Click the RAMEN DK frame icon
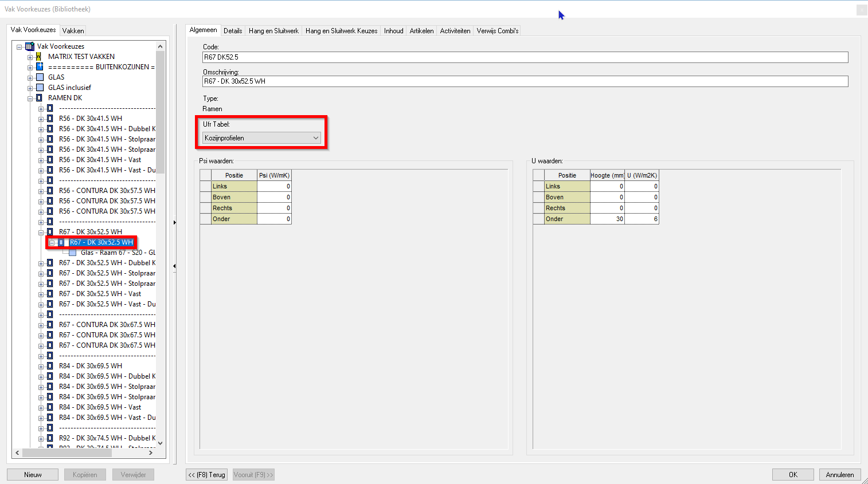868x484 pixels. [x=38, y=97]
